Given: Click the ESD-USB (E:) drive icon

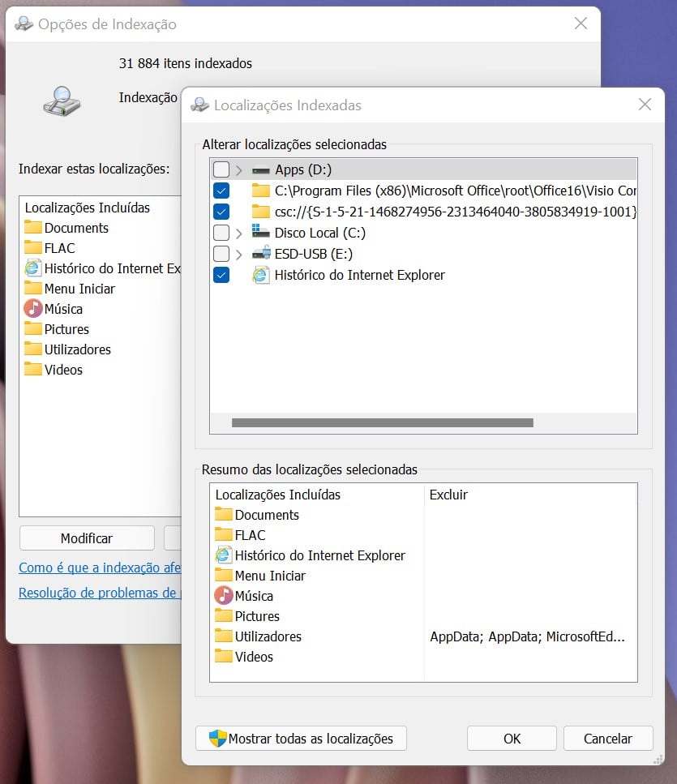Looking at the screenshot, I should coord(260,254).
